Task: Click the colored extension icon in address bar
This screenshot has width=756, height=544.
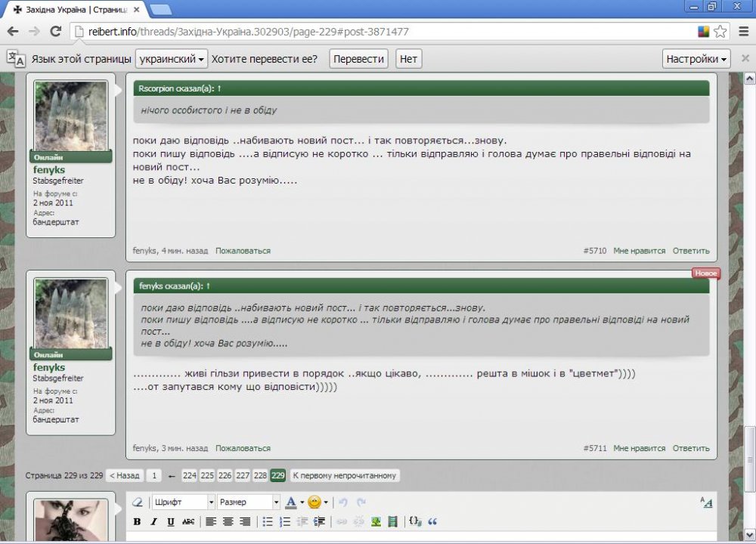Action: tap(703, 31)
